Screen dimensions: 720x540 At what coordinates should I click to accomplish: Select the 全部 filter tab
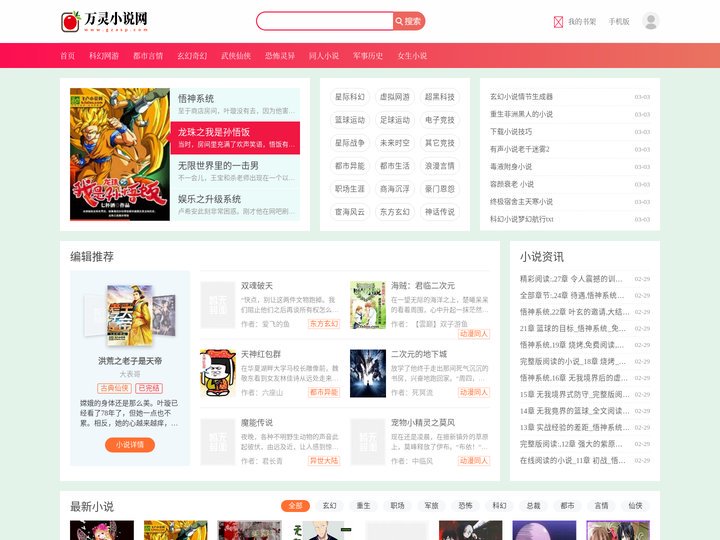click(x=295, y=506)
